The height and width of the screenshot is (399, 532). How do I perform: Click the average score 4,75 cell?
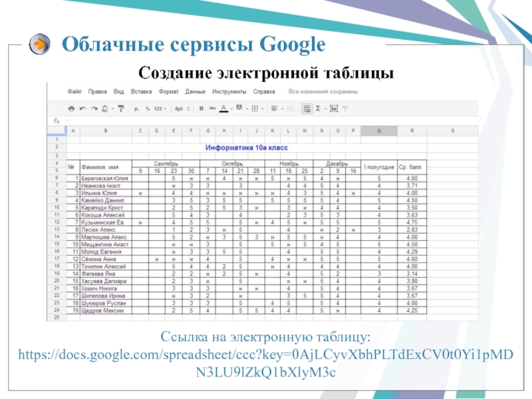[x=412, y=222]
